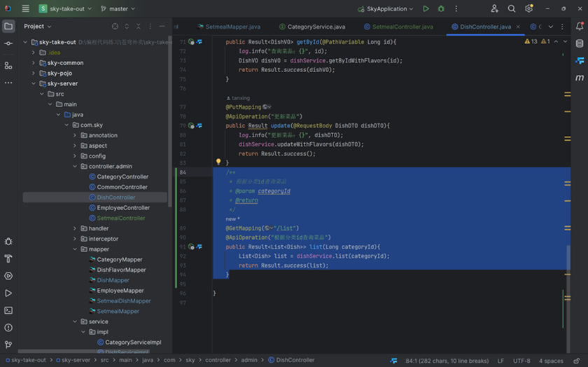Viewport: 588px width, 367px height.
Task: Open the Run tool window in left sidebar
Action: click(8, 293)
